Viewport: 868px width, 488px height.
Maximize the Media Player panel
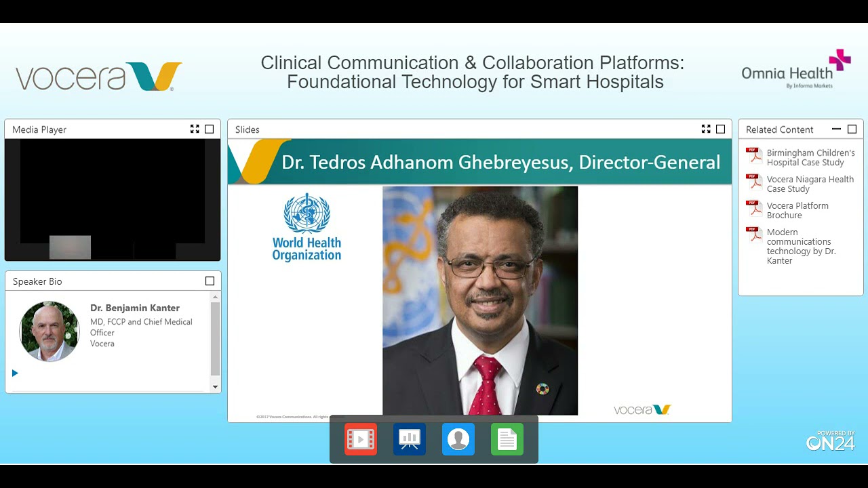(x=210, y=129)
